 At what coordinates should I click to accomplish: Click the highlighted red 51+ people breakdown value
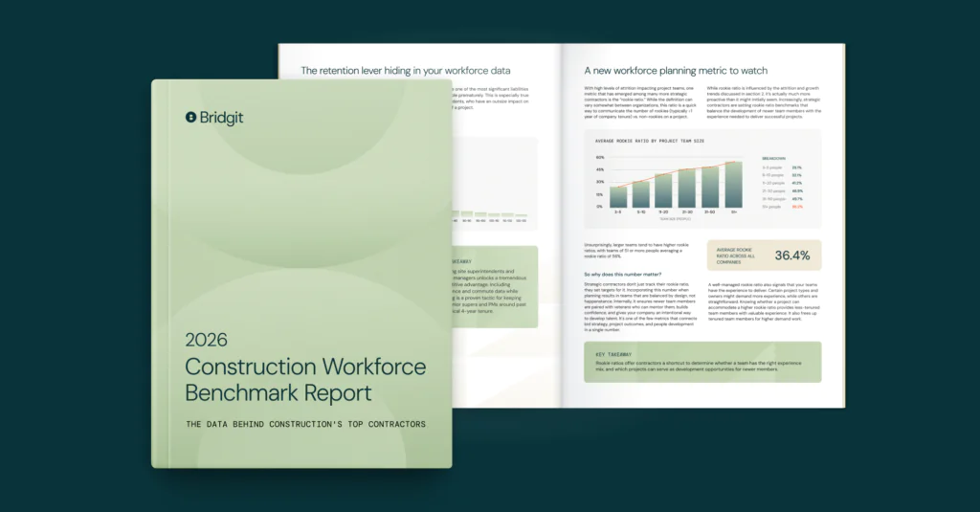coord(797,206)
